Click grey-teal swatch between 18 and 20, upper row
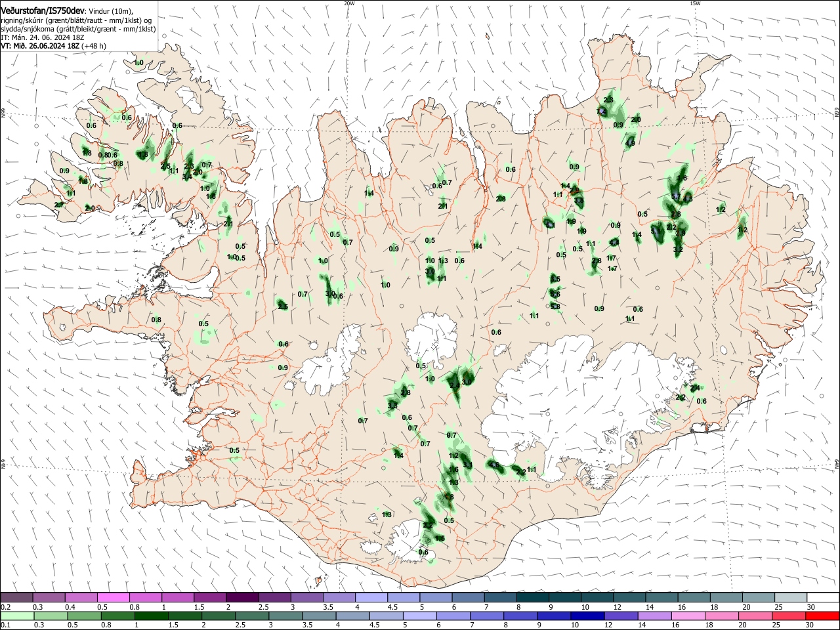840x630 pixels. [x=726, y=598]
